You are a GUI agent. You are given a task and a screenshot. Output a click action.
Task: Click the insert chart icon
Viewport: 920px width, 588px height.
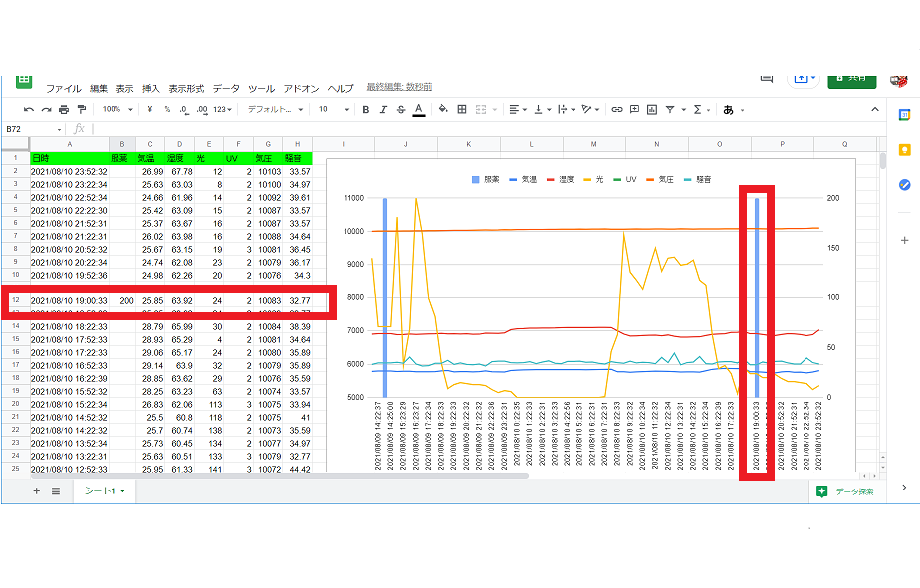pos(651,109)
